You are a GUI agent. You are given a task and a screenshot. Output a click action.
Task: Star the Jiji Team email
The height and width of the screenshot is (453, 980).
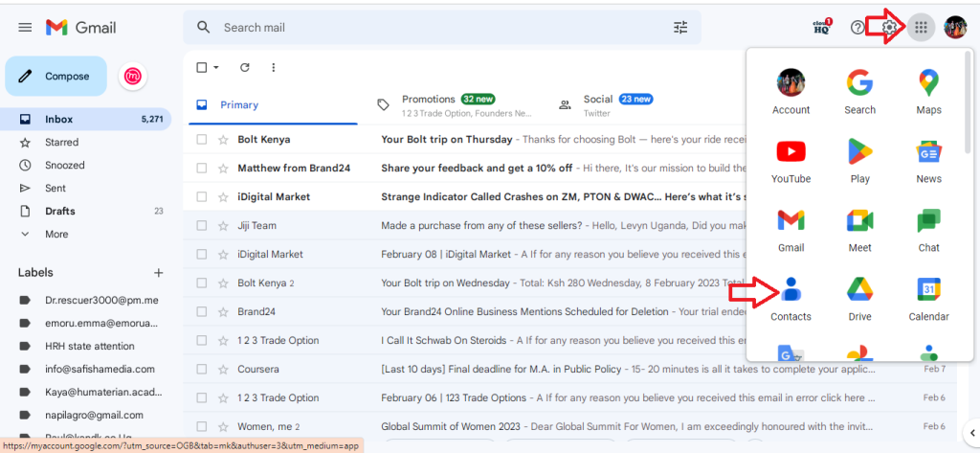click(223, 225)
